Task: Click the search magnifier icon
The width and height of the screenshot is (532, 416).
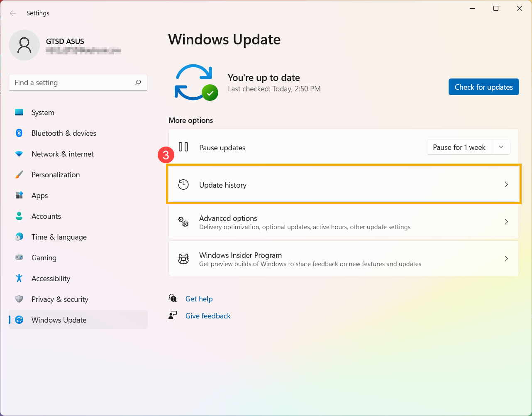Action: [x=138, y=82]
